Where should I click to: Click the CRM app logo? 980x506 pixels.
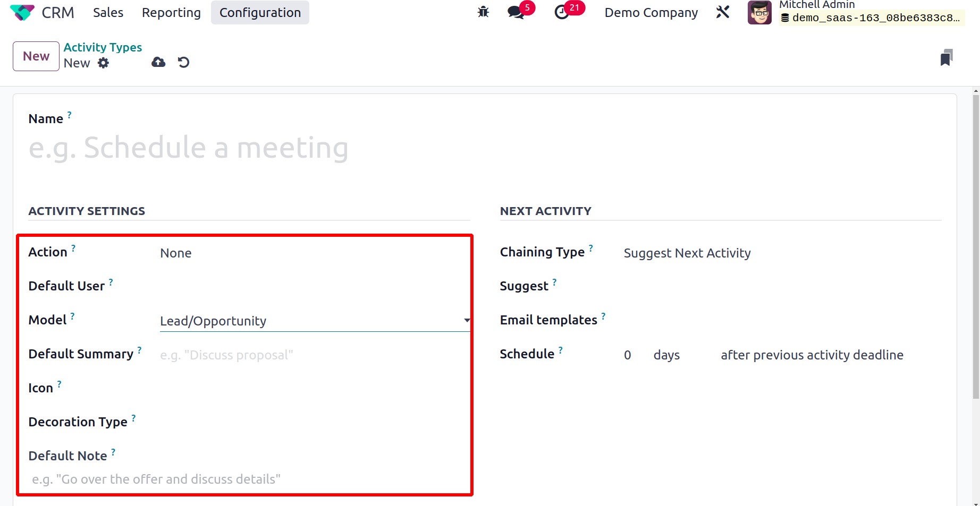(22, 12)
